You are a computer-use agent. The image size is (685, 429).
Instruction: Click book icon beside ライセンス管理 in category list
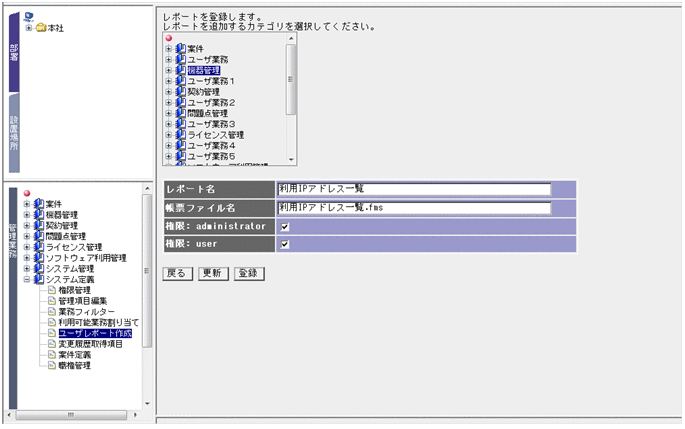(x=180, y=135)
